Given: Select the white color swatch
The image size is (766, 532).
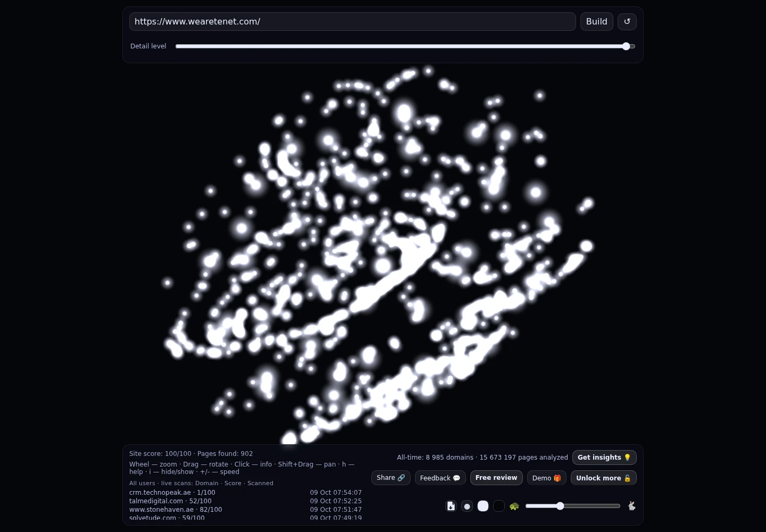Looking at the screenshot, I should coord(483,506).
